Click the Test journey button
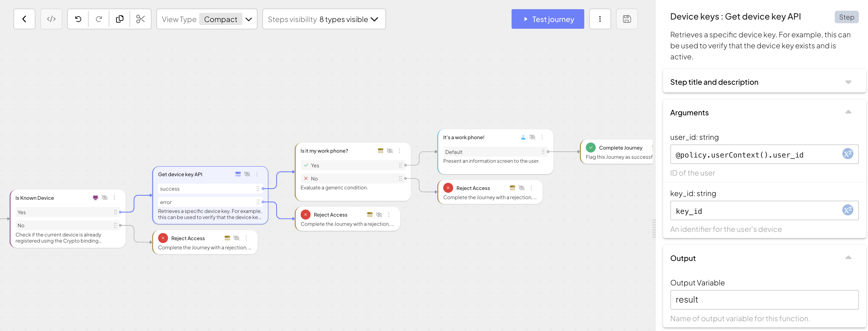The image size is (868, 331). click(548, 19)
